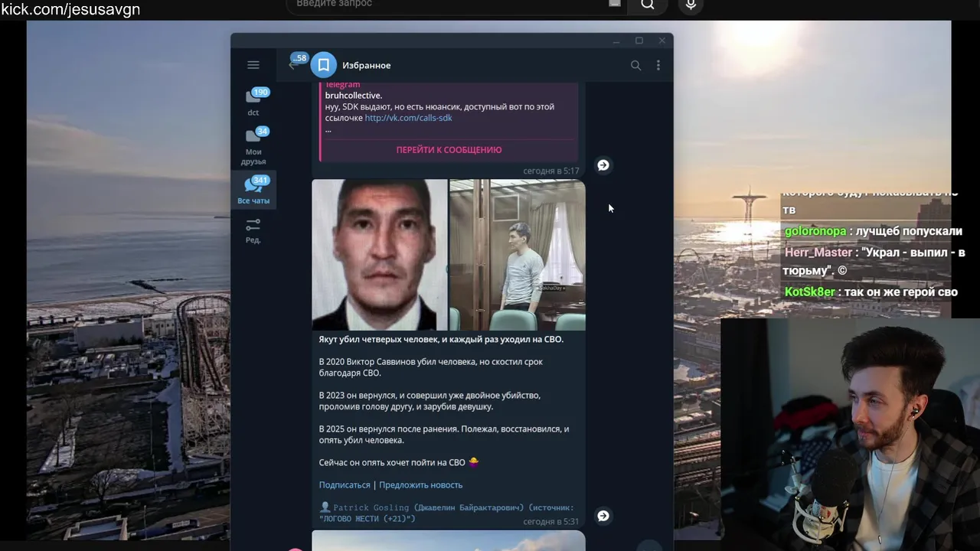
Task: Open the courtroom photo
Action: click(518, 255)
